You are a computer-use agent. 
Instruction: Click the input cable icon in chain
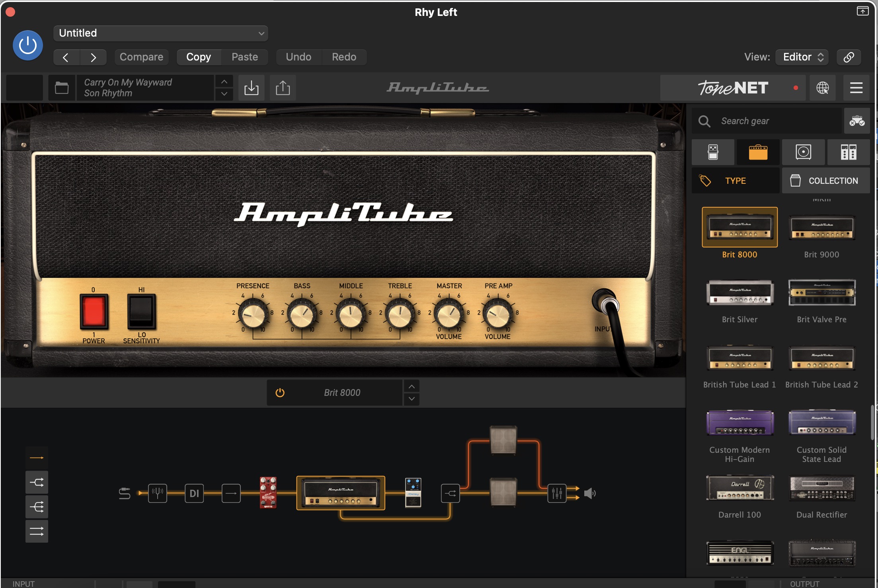tap(125, 493)
